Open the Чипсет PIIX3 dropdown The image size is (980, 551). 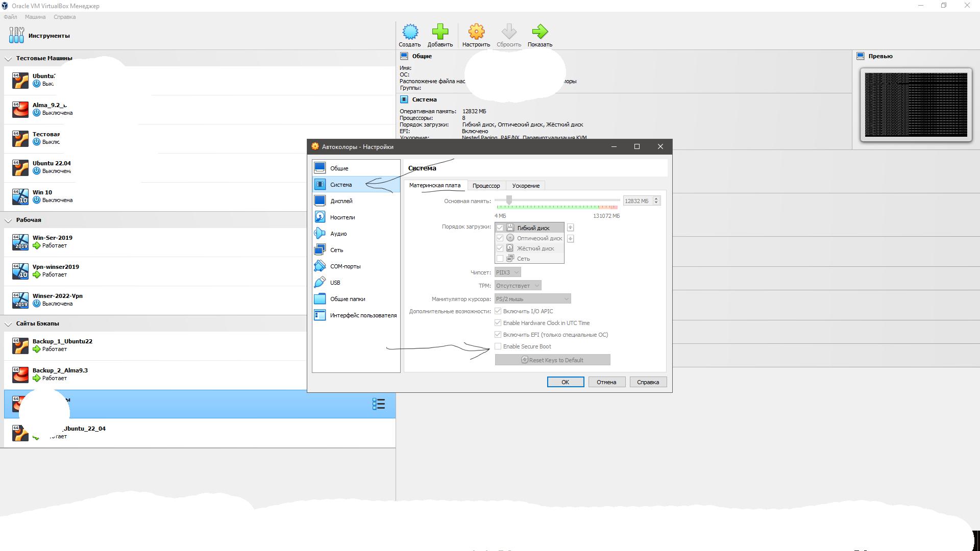[507, 272]
